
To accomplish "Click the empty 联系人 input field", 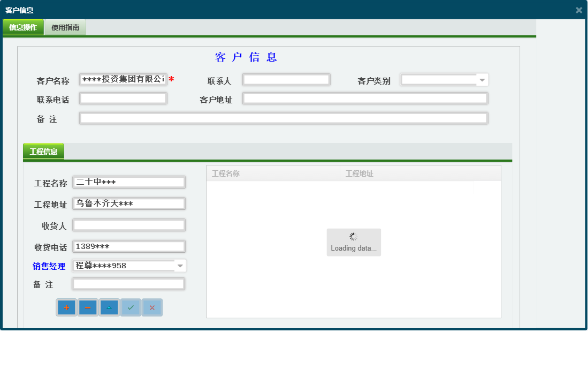I will click(286, 79).
